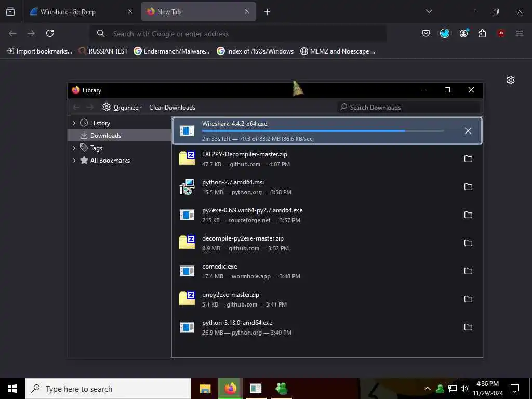
Task: Open Index of /ISOs/Windows bookmark
Action: (255, 51)
